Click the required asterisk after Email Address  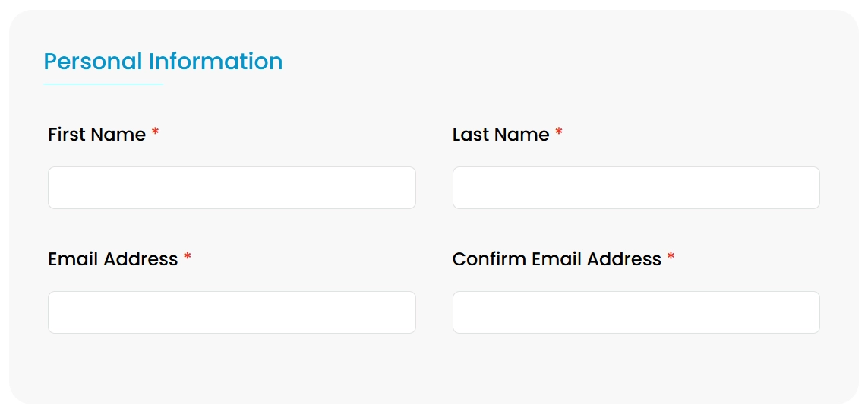point(188,258)
